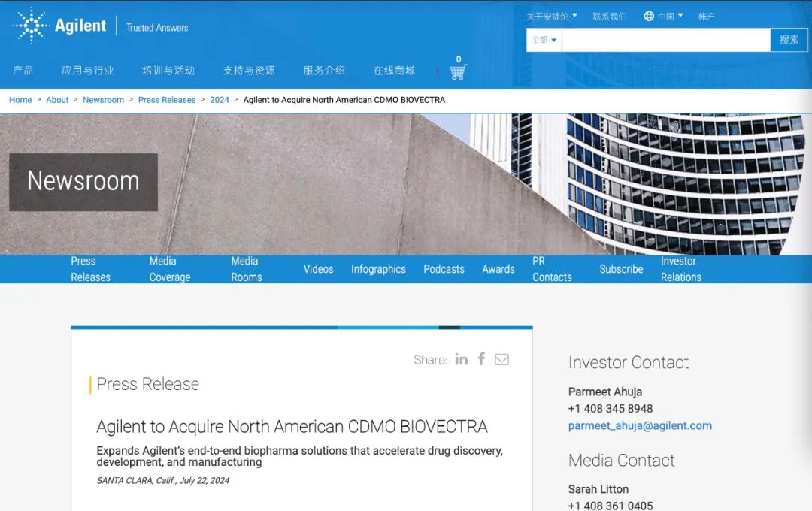The height and width of the screenshot is (511, 812).
Task: Click the Agilent logo in header
Action: [60, 26]
